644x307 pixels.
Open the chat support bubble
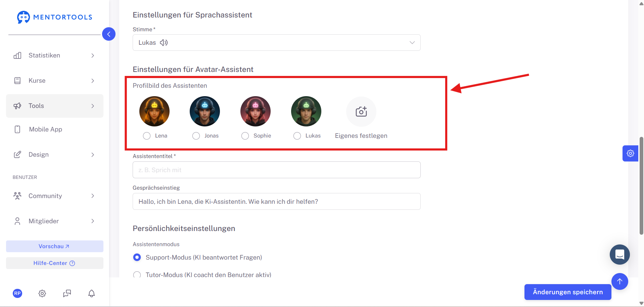tap(619, 255)
